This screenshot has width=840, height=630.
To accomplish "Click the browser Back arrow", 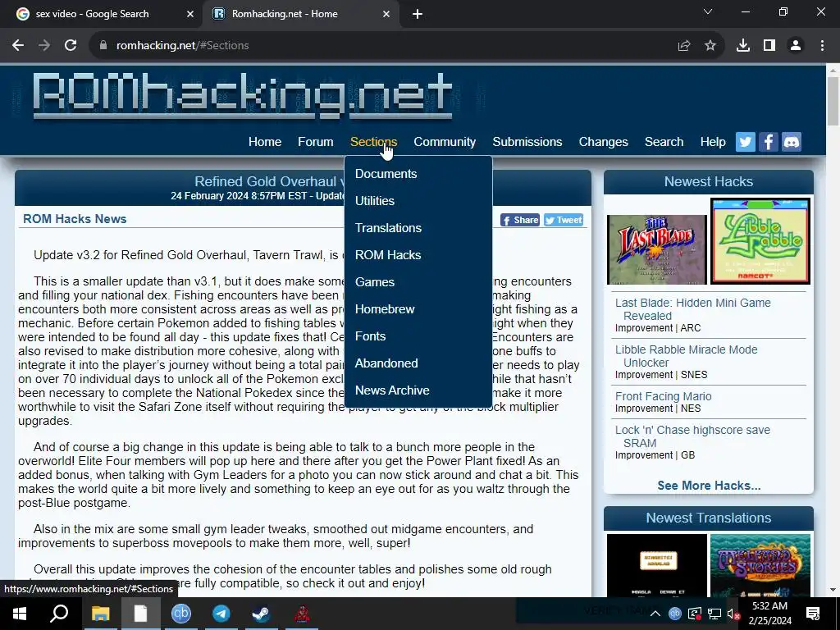I will pos(18,46).
